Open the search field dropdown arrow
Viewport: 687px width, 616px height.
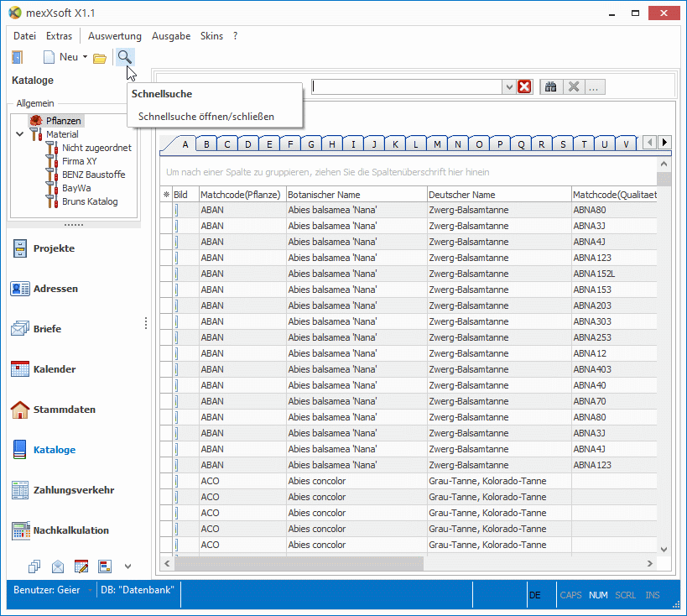508,87
